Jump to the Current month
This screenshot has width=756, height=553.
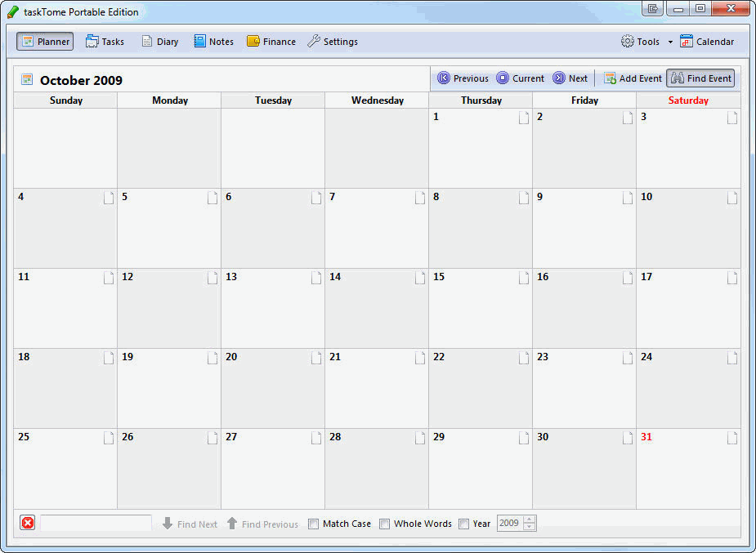click(x=521, y=78)
